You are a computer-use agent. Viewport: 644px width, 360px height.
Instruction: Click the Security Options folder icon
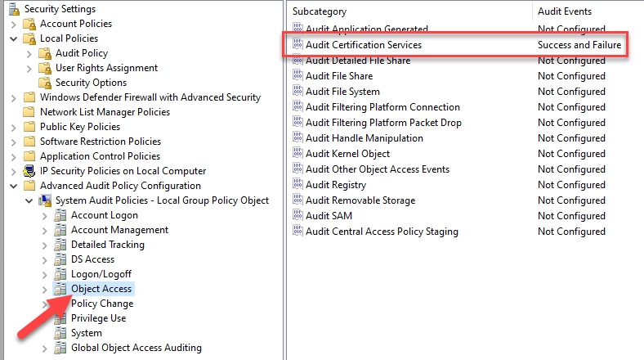pyautogui.click(x=46, y=83)
